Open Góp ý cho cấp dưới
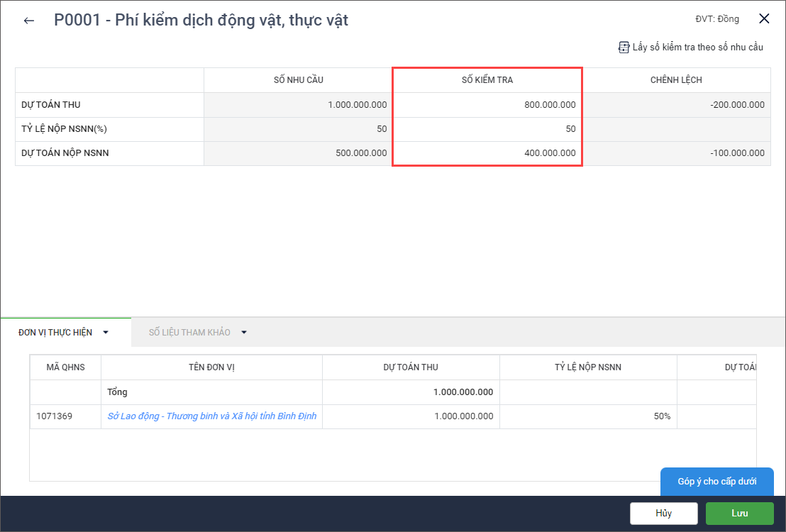Image resolution: width=786 pixels, height=532 pixels. click(x=716, y=482)
